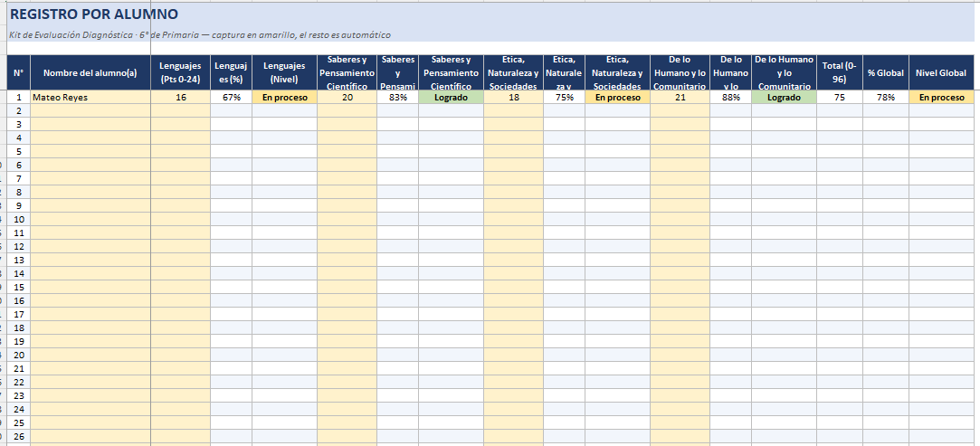Select the Kit de Evaluación Diagnóstica subtitle
Viewport: 980px width, 446px height.
pyautogui.click(x=200, y=35)
